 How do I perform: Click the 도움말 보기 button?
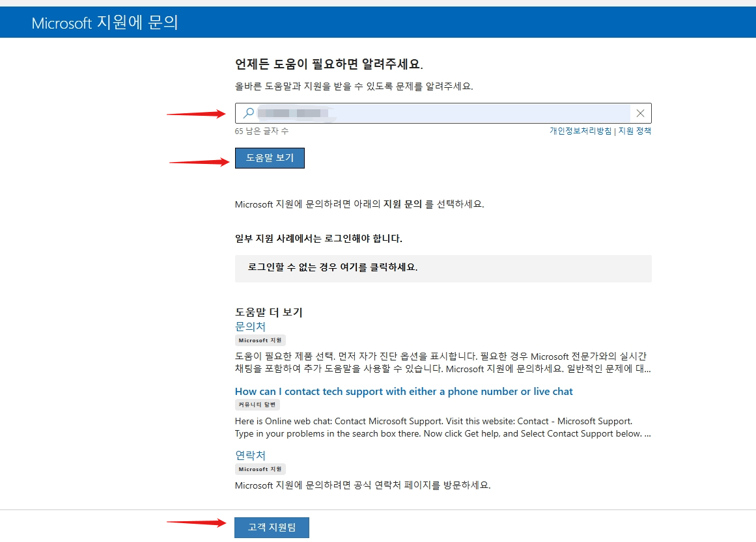[270, 158]
